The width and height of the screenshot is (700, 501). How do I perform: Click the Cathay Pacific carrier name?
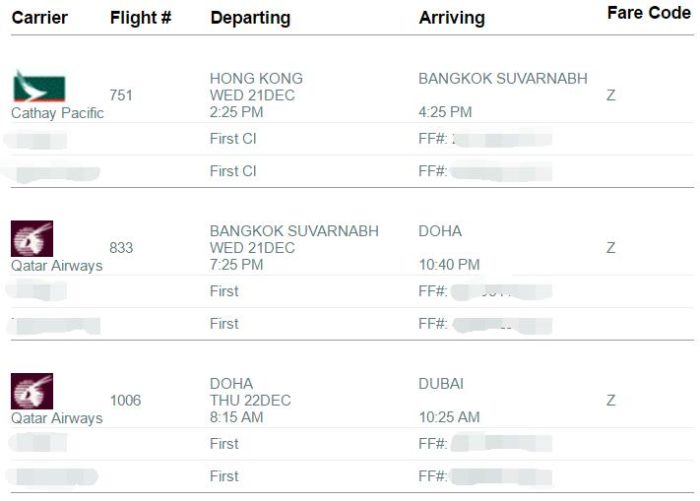click(x=58, y=113)
